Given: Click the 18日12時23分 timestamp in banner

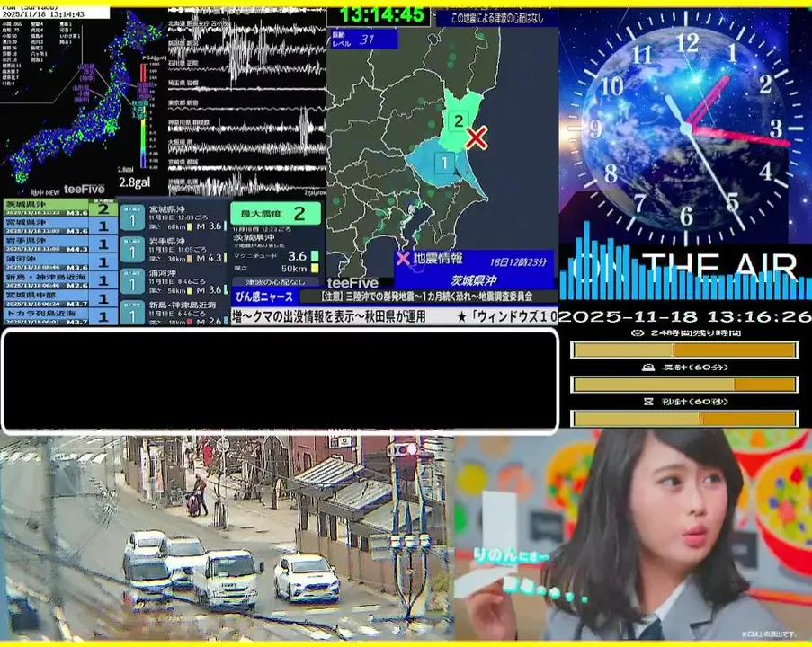Looking at the screenshot, I should [518, 261].
